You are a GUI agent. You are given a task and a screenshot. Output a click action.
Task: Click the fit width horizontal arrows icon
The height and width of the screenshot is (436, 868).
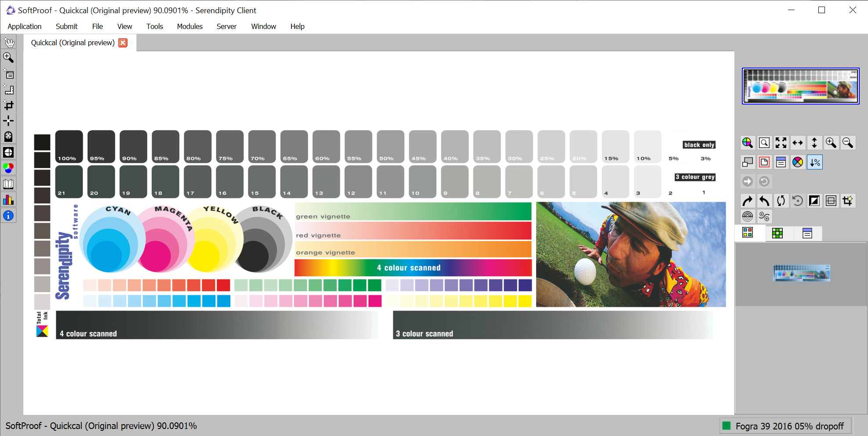tap(798, 143)
